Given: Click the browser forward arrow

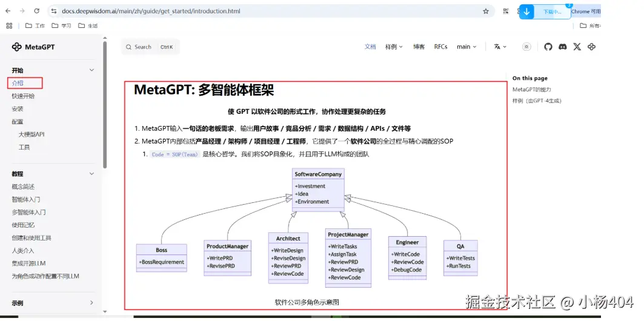Looking at the screenshot, I should pyautogui.click(x=22, y=11).
